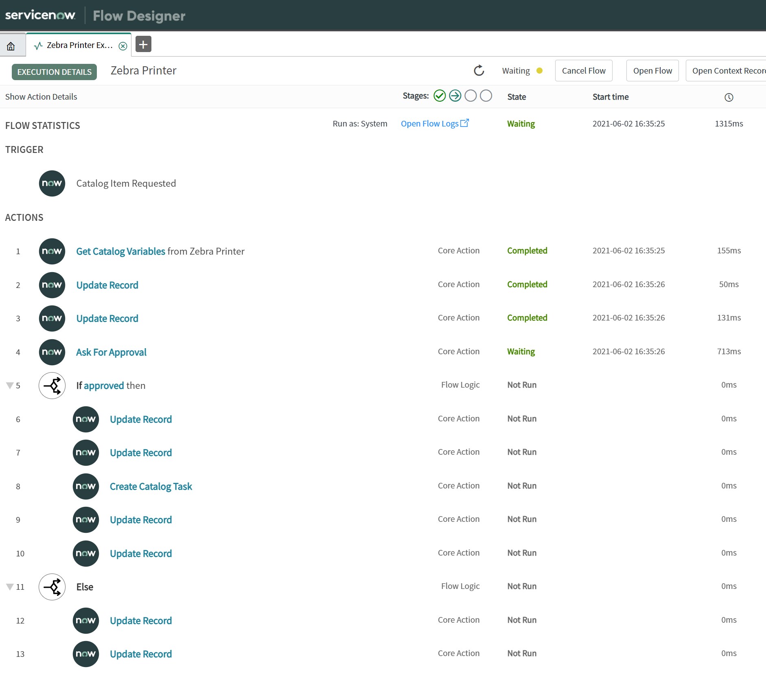The width and height of the screenshot is (766, 700).
Task: Click the refresh execution icon
Action: coord(479,71)
